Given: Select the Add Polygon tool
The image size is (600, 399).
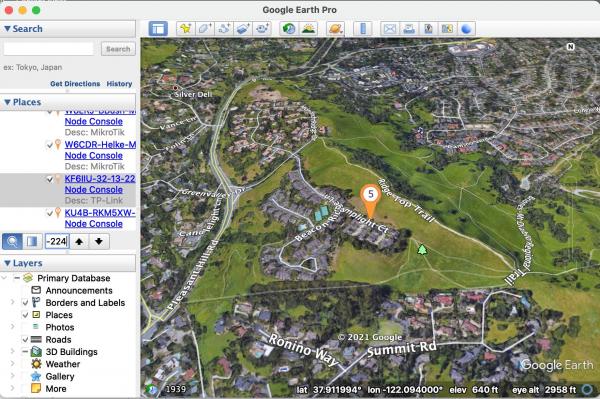Looking at the screenshot, I should tap(205, 29).
